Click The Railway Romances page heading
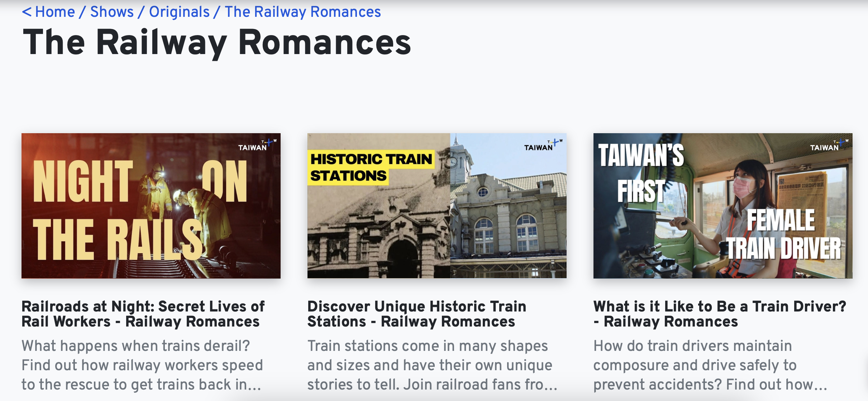The height and width of the screenshot is (401, 868). 217,43
